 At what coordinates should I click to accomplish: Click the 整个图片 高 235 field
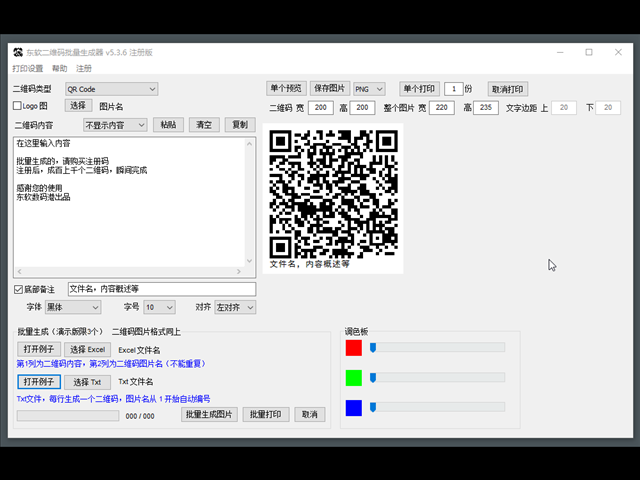coord(486,108)
